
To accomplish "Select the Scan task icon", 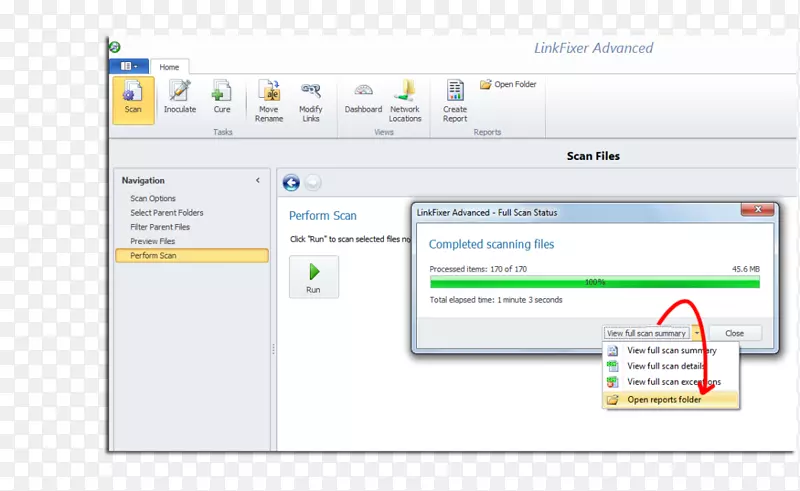I will tap(133, 100).
